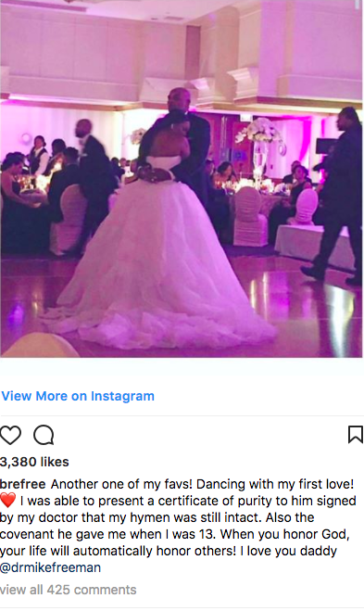Like the post with the heart icon
This screenshot has width=364, height=611.
[x=10, y=435]
